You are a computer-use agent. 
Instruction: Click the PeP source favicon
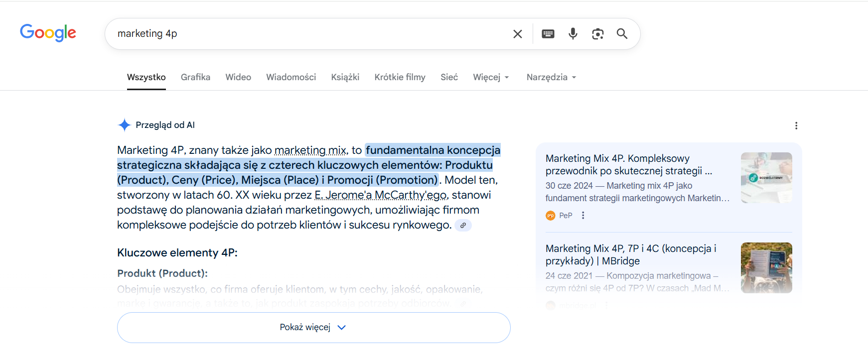point(551,216)
